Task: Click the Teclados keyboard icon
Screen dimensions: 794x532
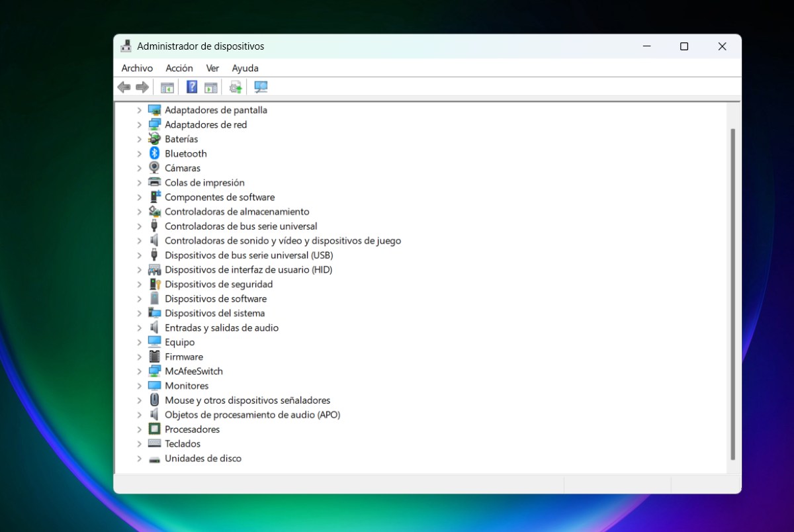Action: (x=154, y=444)
